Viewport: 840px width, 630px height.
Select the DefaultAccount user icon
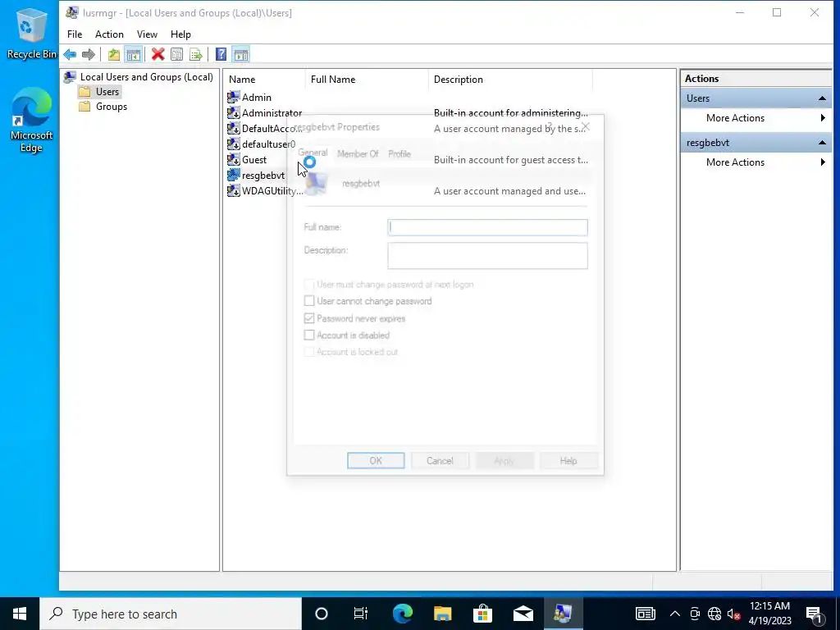(x=234, y=128)
